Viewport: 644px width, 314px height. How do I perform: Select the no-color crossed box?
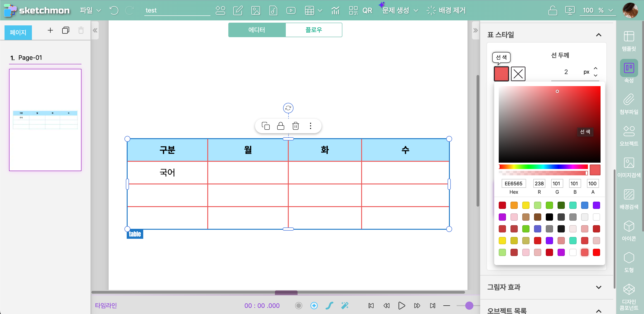(518, 74)
